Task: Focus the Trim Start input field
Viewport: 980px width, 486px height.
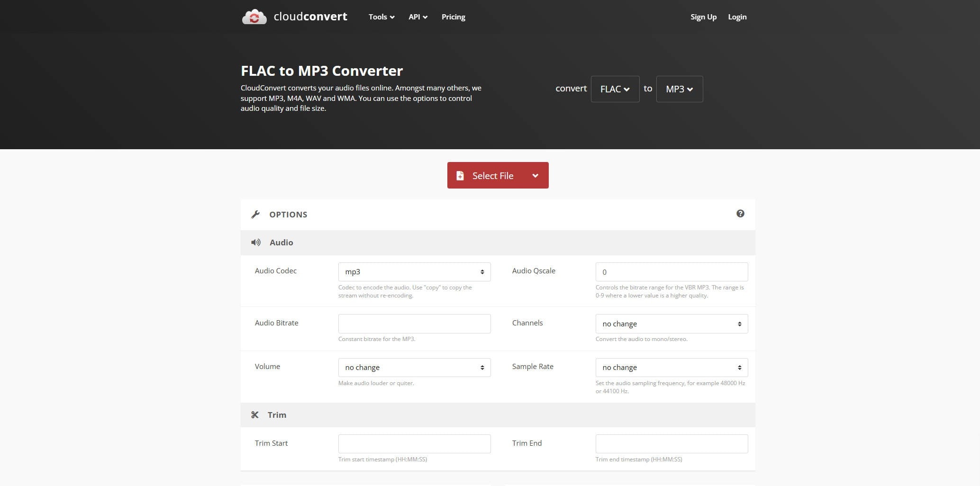Action: coord(414,444)
